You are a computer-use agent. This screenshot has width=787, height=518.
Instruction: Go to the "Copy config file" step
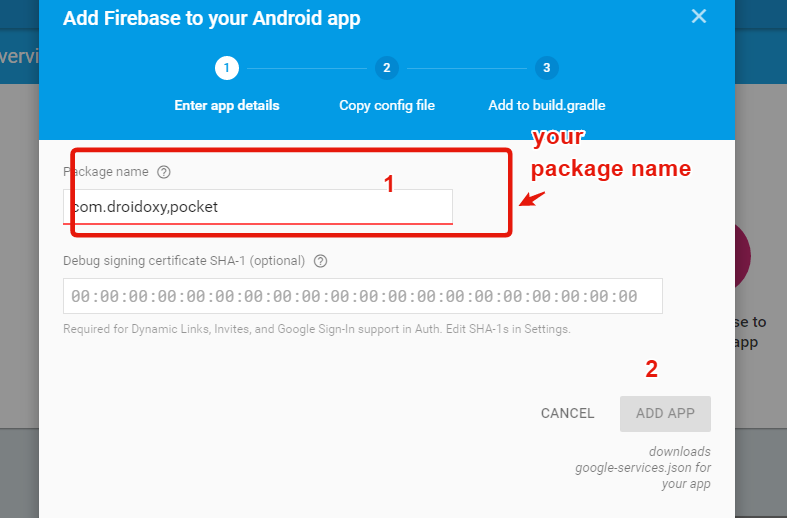pos(387,105)
